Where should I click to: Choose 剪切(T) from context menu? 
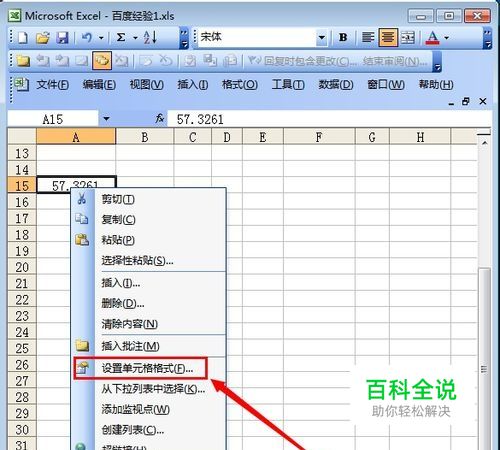[x=149, y=199]
